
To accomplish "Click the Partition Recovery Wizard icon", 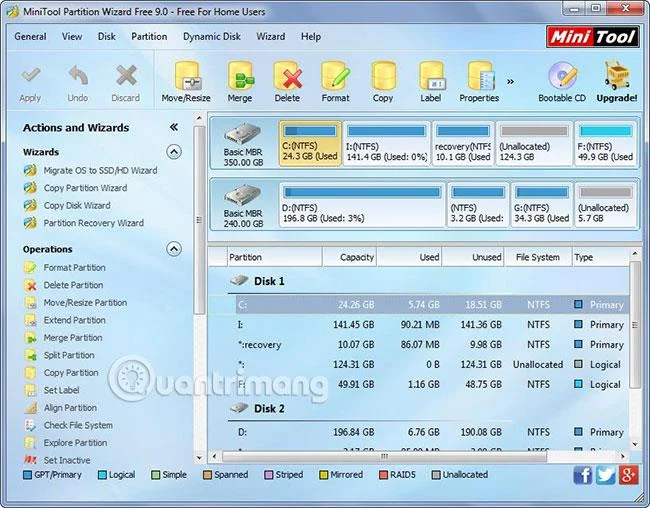I will pos(30,223).
